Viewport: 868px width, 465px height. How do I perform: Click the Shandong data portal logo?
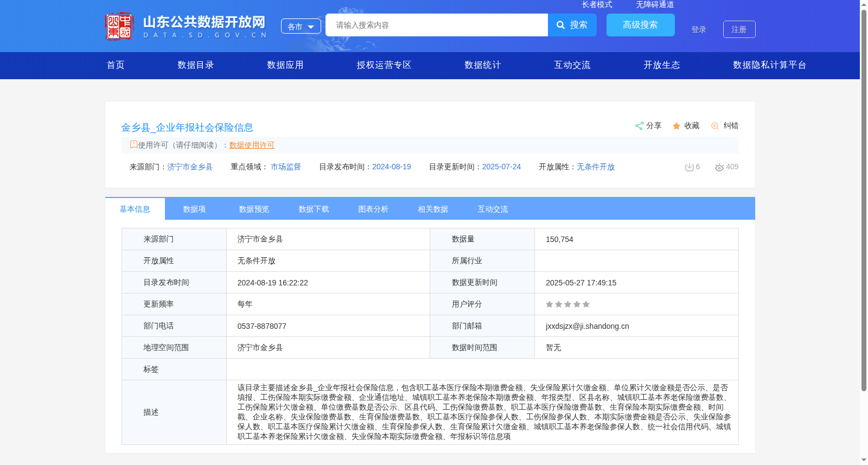coord(186,26)
